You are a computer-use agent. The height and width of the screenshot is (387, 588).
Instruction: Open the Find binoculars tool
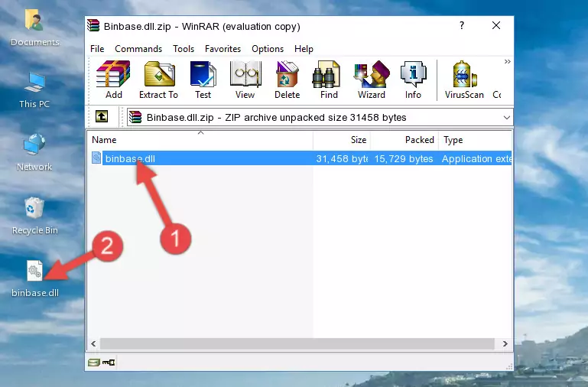(x=329, y=80)
